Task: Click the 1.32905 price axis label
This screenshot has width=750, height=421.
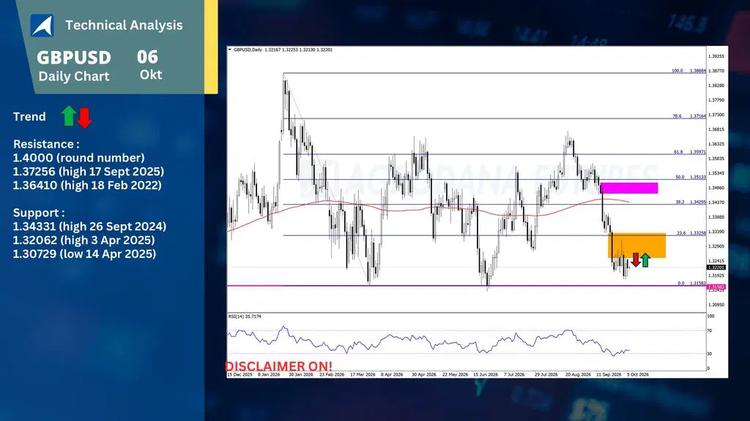Action: coord(717,246)
